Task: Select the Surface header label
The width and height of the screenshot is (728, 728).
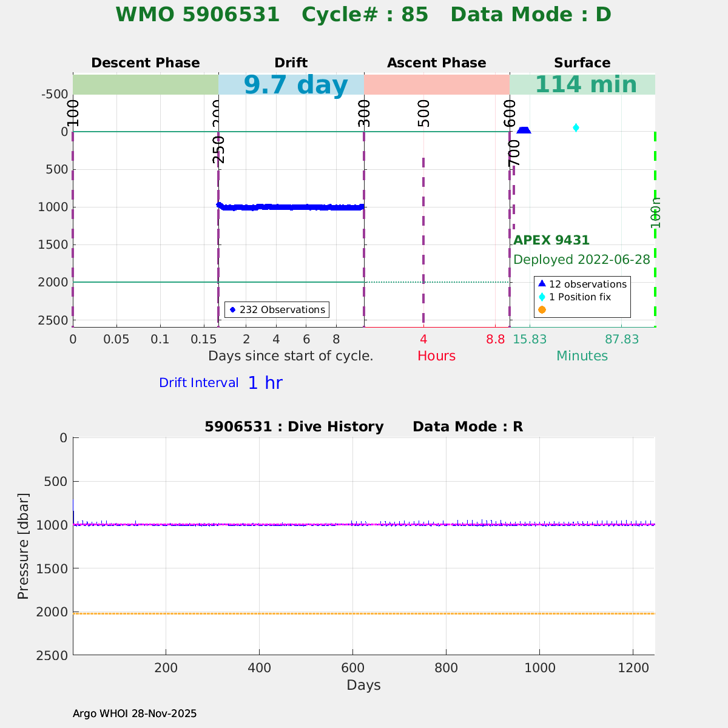Action: coord(582,63)
